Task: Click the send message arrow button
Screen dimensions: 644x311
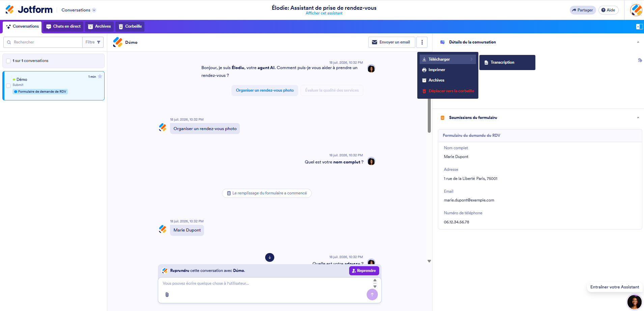Action: click(x=372, y=294)
